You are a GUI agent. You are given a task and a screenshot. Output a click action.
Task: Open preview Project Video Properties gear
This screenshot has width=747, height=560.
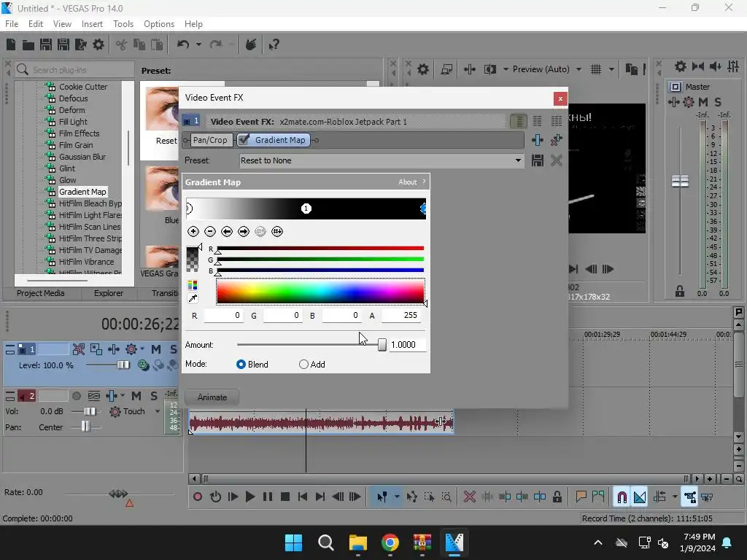tap(422, 69)
